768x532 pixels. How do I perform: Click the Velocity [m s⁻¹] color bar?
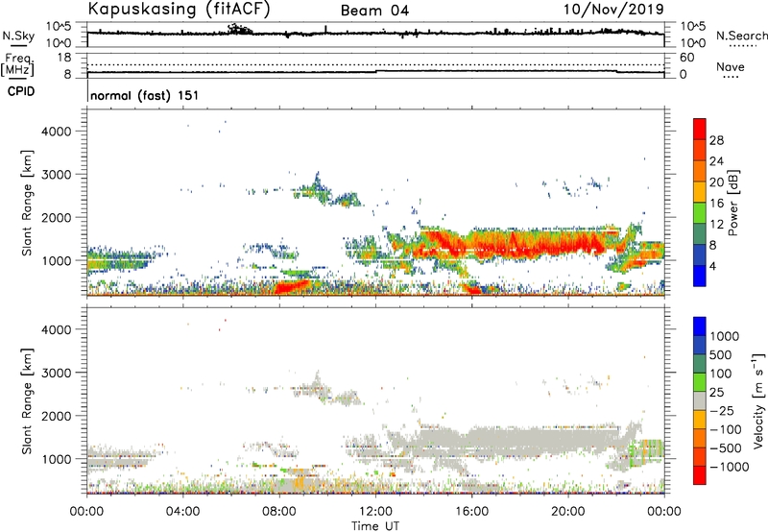click(700, 400)
